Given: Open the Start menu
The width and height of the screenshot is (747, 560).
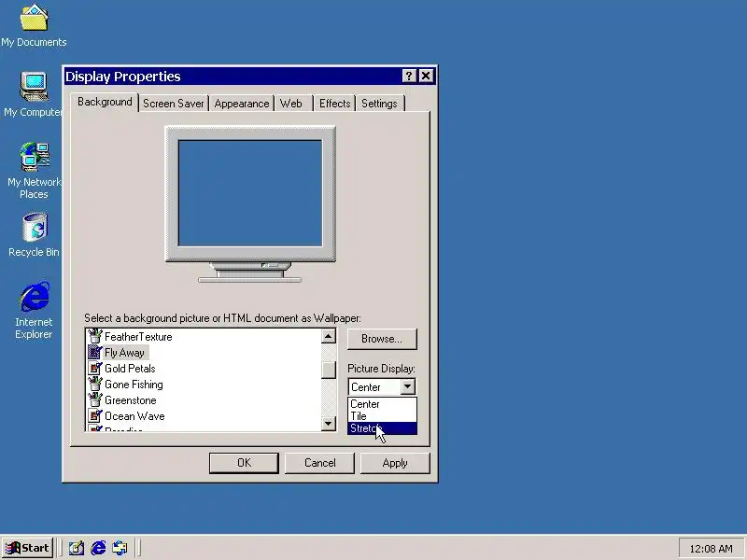Looking at the screenshot, I should coord(28,548).
